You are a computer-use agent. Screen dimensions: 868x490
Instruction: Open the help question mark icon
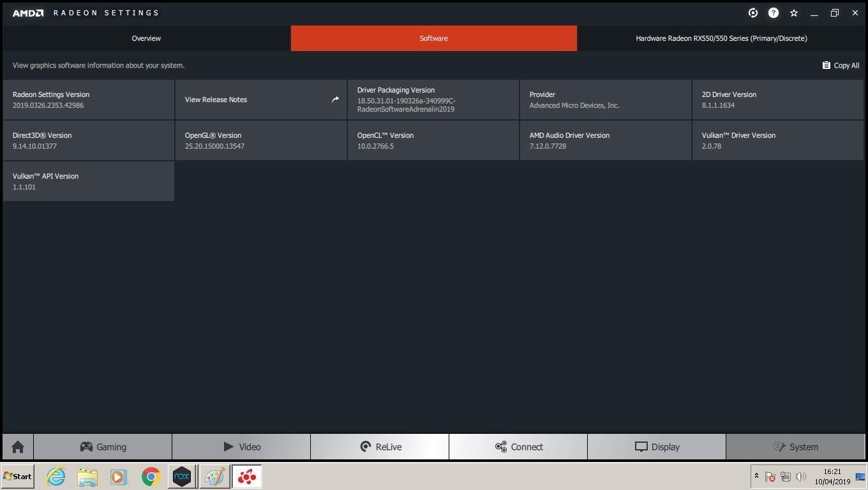point(774,13)
